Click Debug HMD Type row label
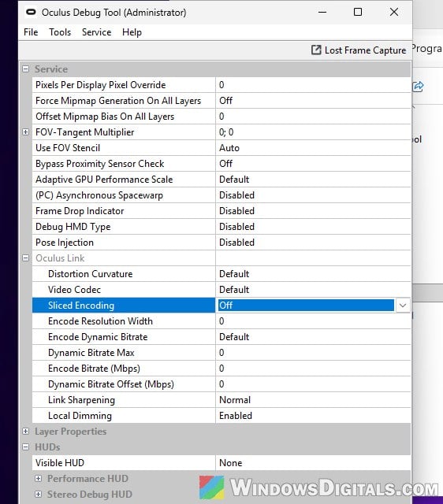The image size is (443, 504). [73, 227]
